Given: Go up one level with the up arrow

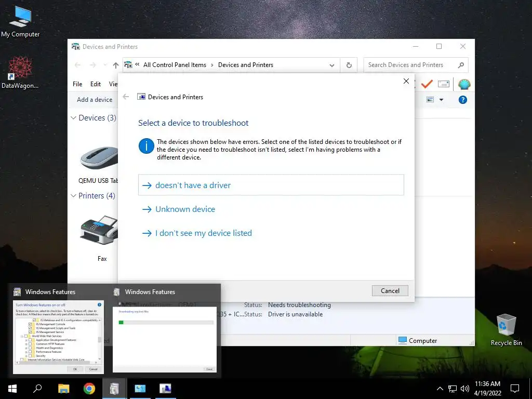Looking at the screenshot, I should [x=116, y=65].
